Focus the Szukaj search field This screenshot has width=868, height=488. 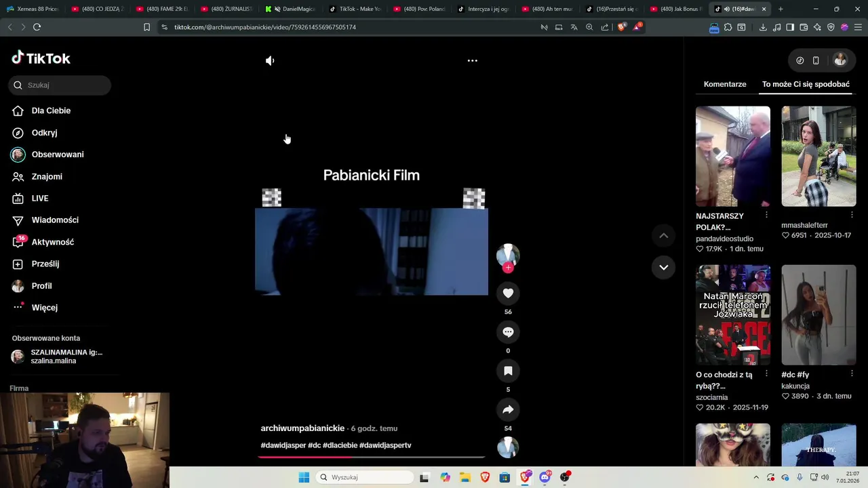(60, 85)
